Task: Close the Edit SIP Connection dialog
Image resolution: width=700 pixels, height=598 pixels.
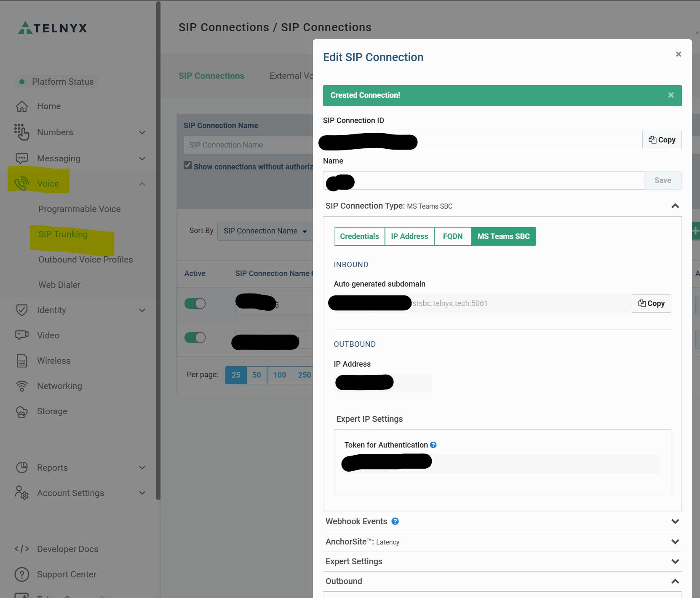Action: [x=679, y=54]
